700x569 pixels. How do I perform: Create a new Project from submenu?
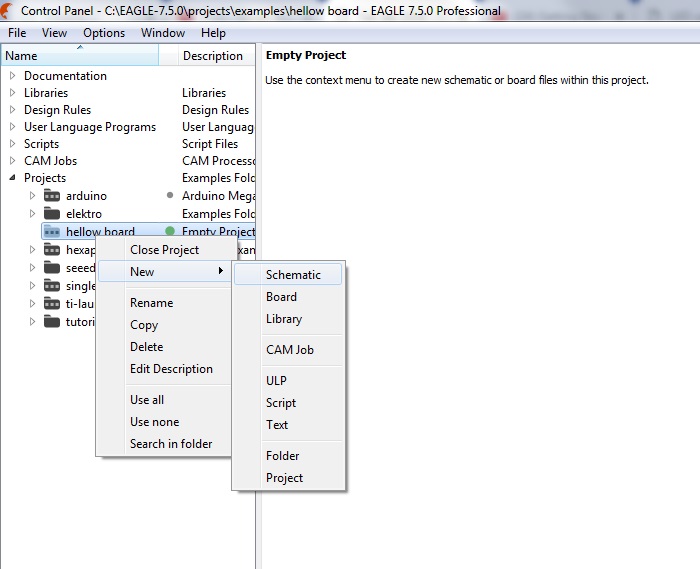288,478
